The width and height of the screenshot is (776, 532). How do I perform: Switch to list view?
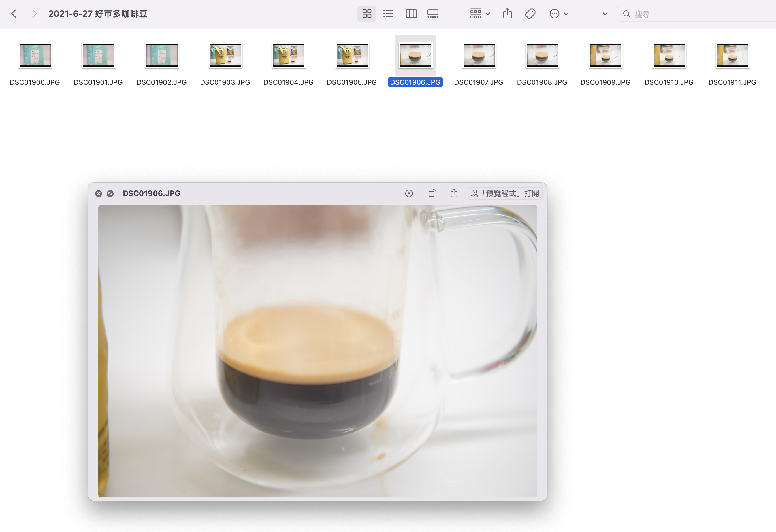[388, 14]
